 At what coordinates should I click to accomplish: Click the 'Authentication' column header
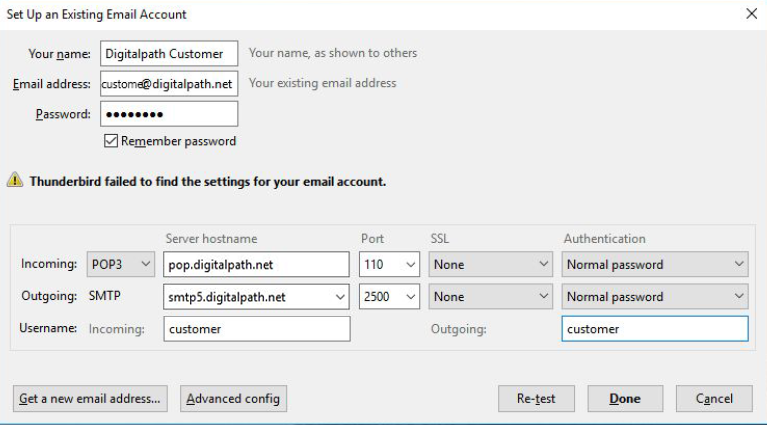(605, 239)
